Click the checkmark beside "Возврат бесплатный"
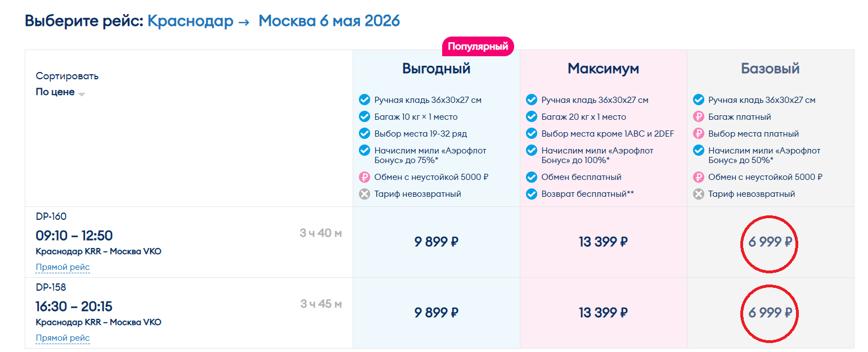 pos(532,194)
